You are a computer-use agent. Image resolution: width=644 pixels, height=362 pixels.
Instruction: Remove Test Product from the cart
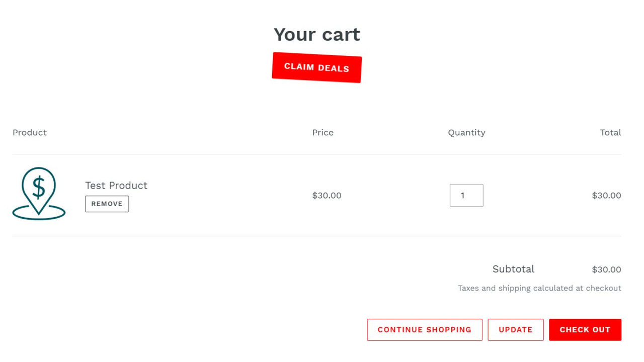107,204
